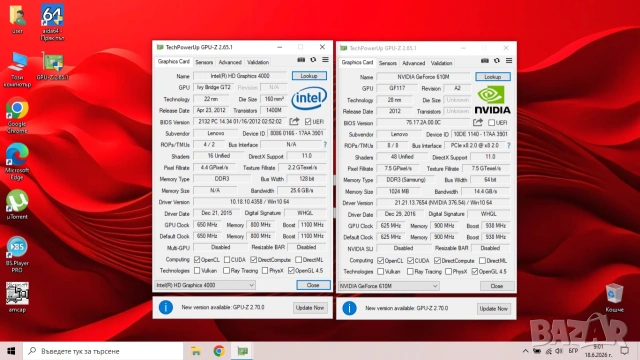Click the Bus Interface help question mark for NVIDIA
This screenshot has height=360, width=640.
509,145
